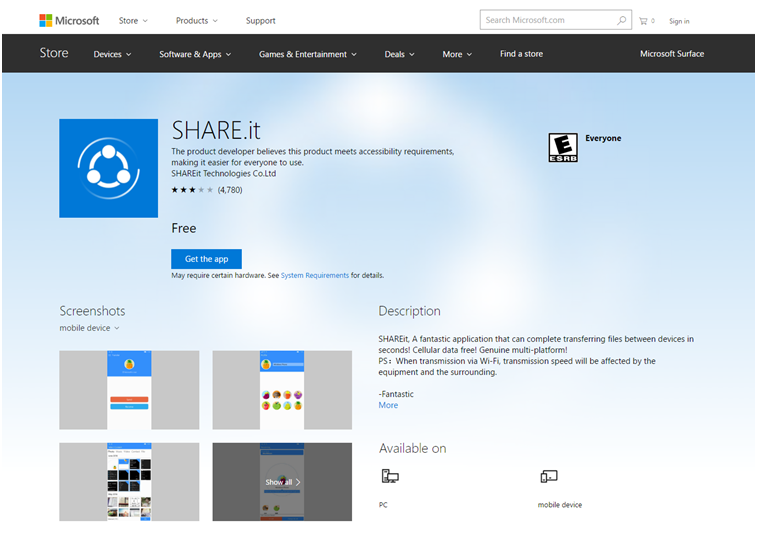This screenshot has width=757, height=538.
Task: Open screenshot with Send and Receive buttons
Action: click(x=129, y=390)
